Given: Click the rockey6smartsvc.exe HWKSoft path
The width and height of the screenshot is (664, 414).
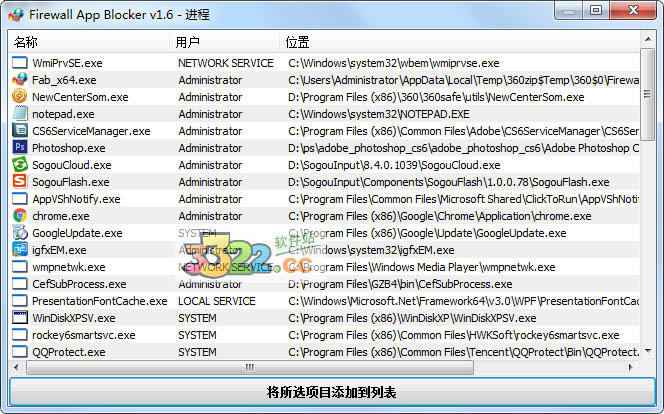Looking at the screenshot, I should tap(454, 335).
